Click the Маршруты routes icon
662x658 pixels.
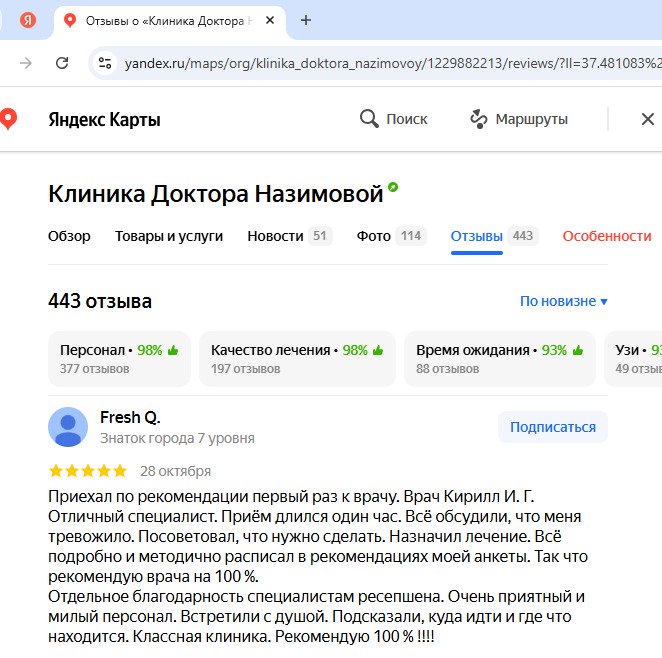pos(479,119)
